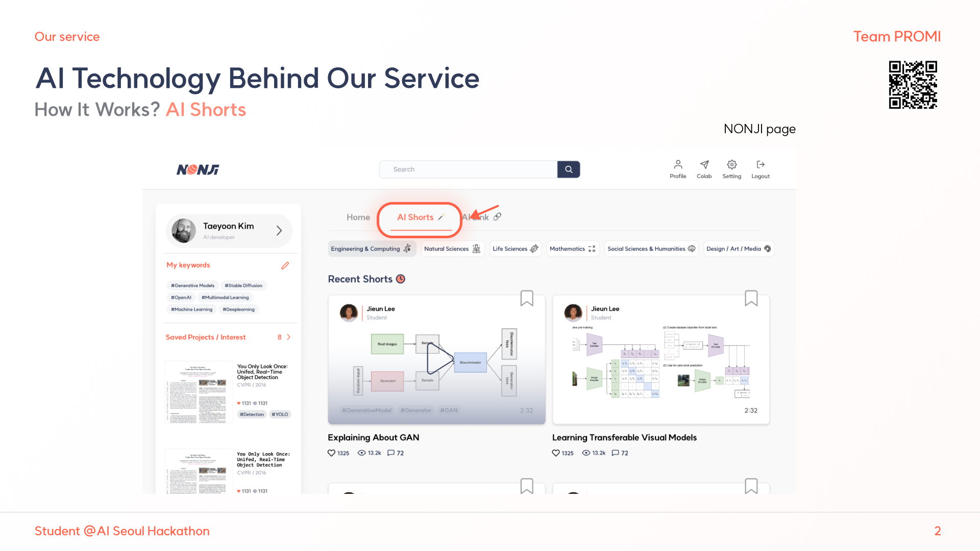980x551 pixels.
Task: Toggle the Engineering & Computing filter chip
Action: pyautogui.click(x=371, y=249)
